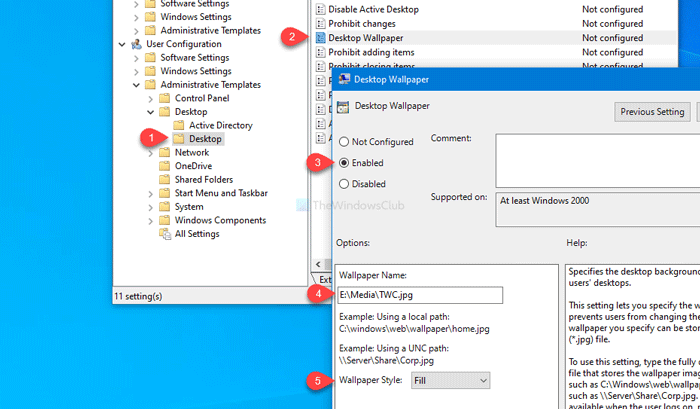The height and width of the screenshot is (409, 700).
Task: Expand Software Settings under User Configuration
Action: click(x=136, y=58)
